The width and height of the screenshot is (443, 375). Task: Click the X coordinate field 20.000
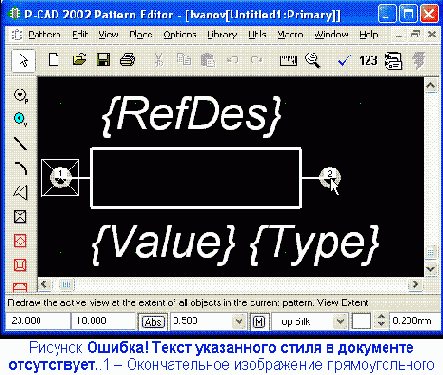click(38, 321)
